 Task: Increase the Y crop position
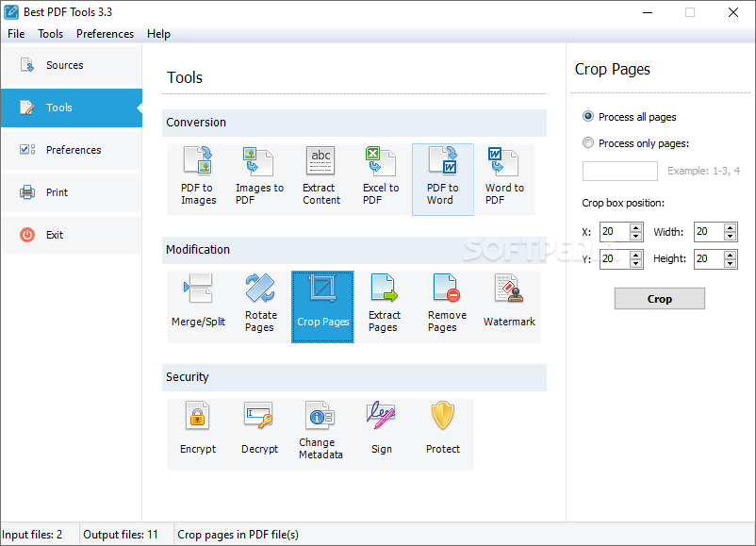(x=636, y=255)
